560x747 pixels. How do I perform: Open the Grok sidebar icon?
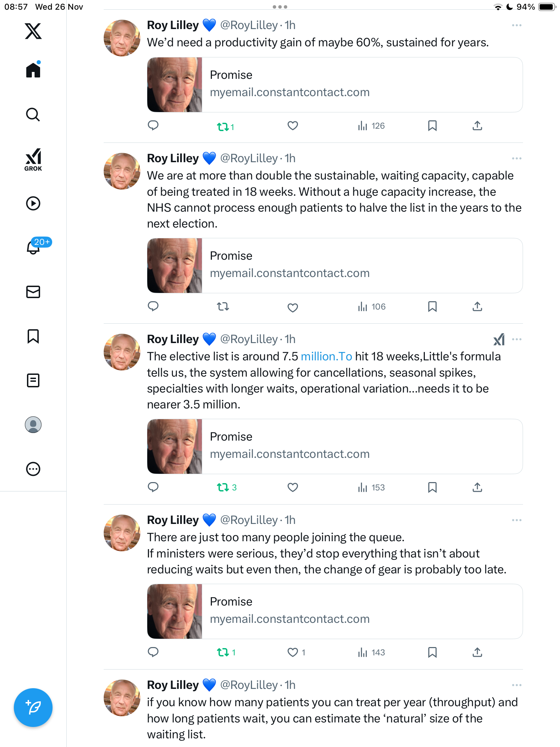(33, 159)
